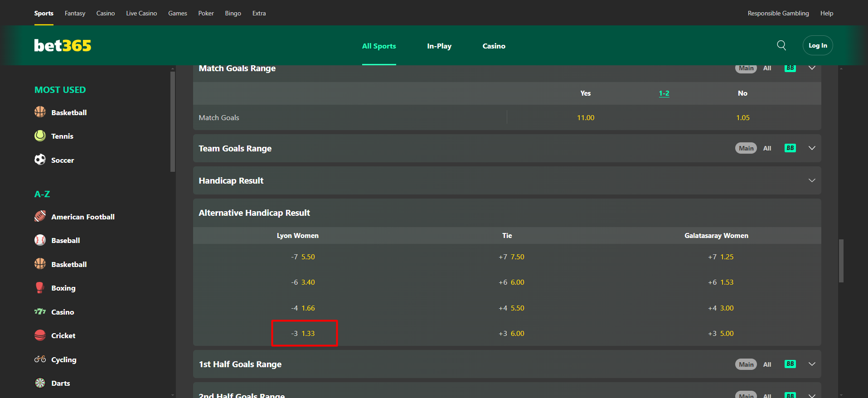Toggle All view for Team Goals Range
868x398 pixels.
pyautogui.click(x=767, y=148)
